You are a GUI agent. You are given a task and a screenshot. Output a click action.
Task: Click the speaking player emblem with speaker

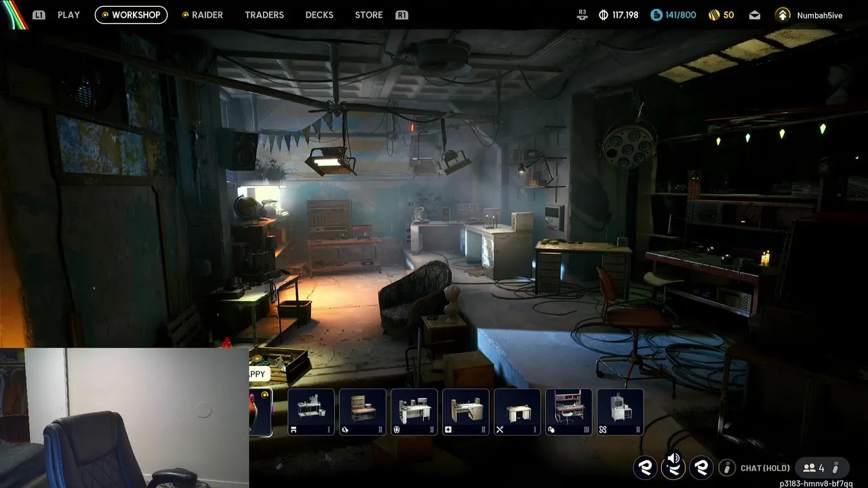click(673, 466)
